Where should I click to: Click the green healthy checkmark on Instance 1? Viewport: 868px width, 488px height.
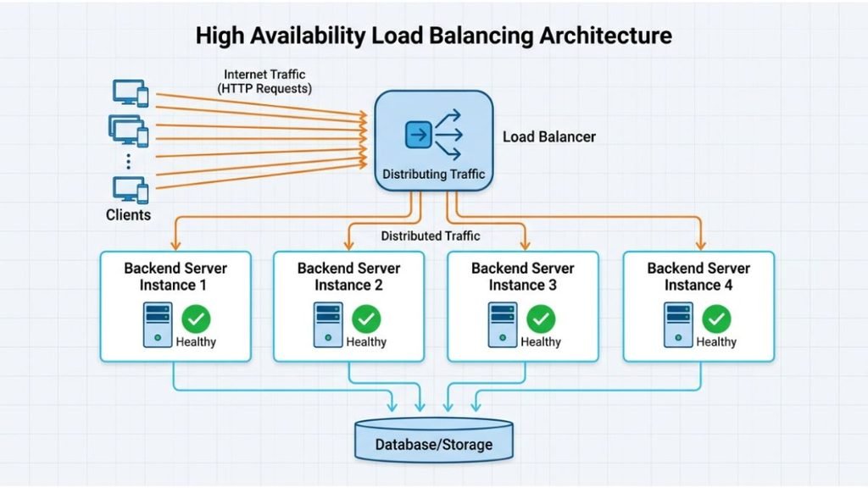pos(196,319)
